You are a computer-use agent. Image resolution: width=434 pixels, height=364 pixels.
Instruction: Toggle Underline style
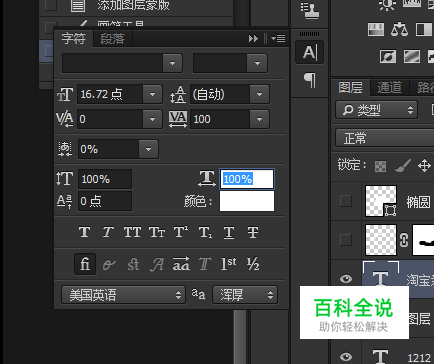(x=229, y=232)
